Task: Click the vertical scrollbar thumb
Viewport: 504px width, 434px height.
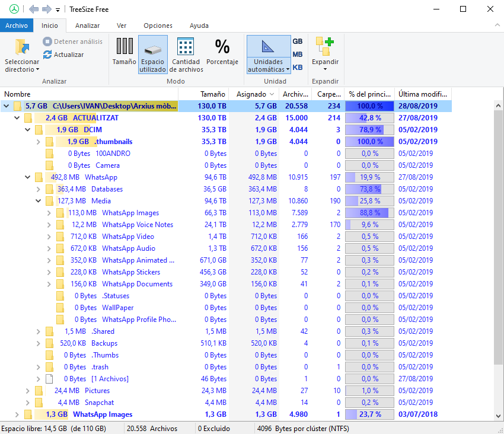Action: 498,237
